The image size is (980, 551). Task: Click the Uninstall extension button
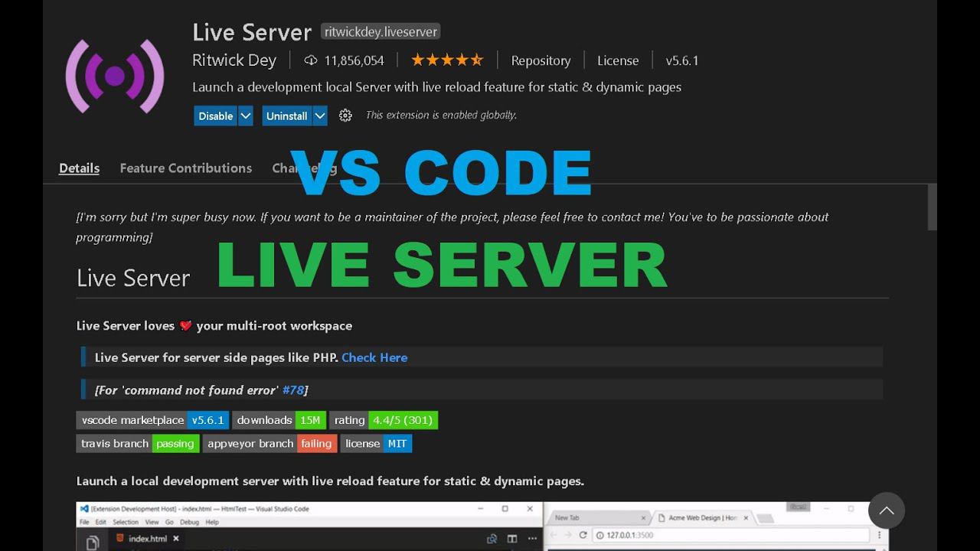point(287,116)
